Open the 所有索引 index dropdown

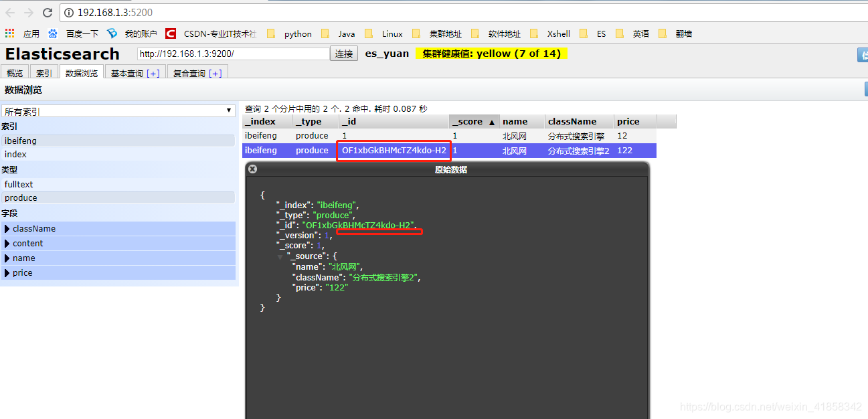click(118, 111)
